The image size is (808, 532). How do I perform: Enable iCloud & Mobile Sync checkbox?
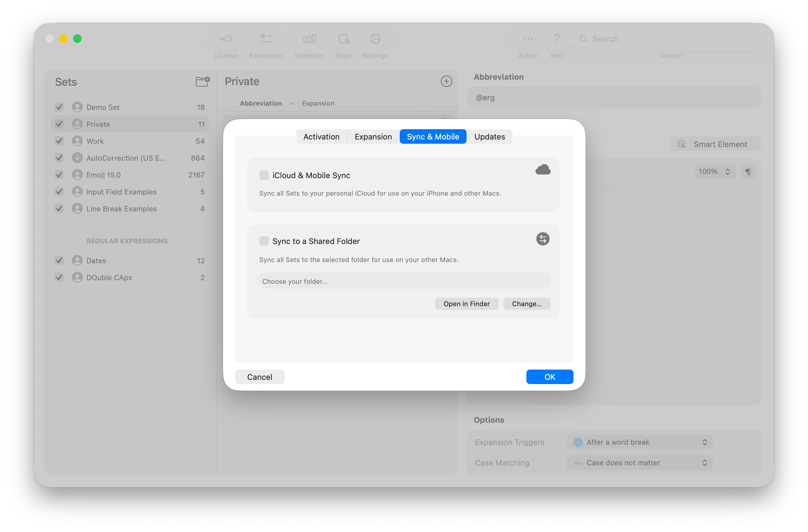point(264,175)
